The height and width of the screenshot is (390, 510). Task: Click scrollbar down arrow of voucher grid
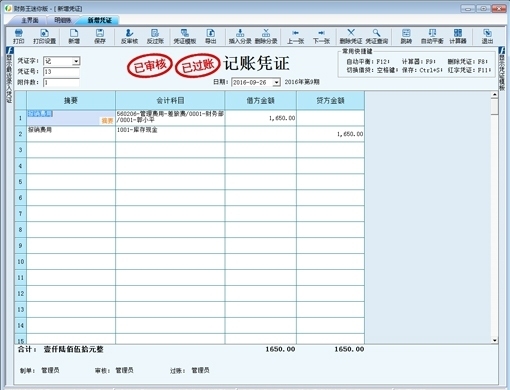495,340
